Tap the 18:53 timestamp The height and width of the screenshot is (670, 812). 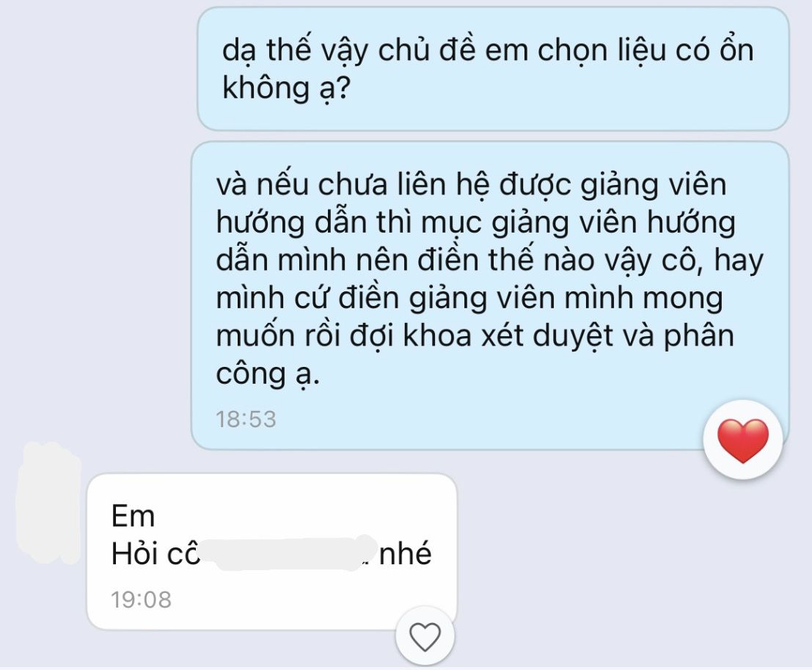(246, 419)
